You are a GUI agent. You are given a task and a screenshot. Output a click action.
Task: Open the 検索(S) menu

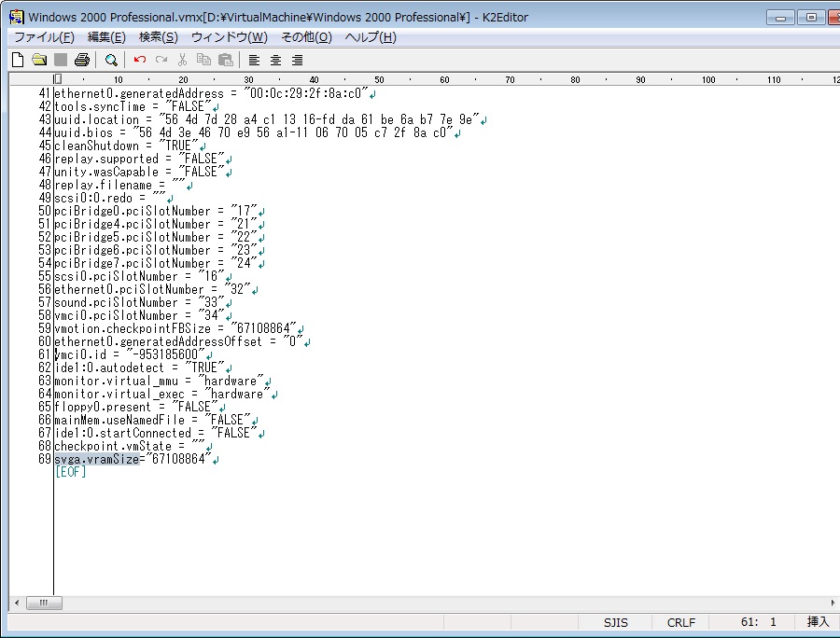(x=159, y=37)
